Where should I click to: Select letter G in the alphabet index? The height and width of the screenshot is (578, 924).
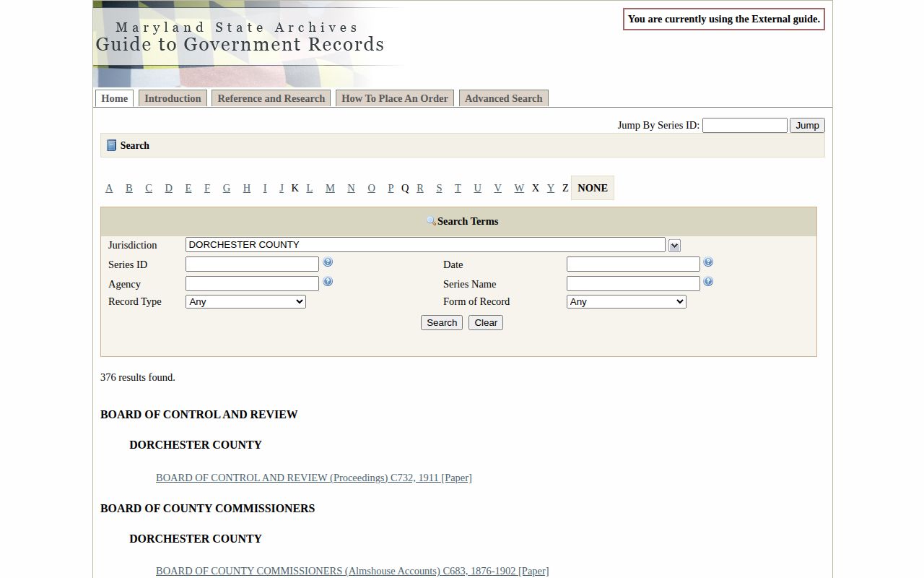click(227, 188)
